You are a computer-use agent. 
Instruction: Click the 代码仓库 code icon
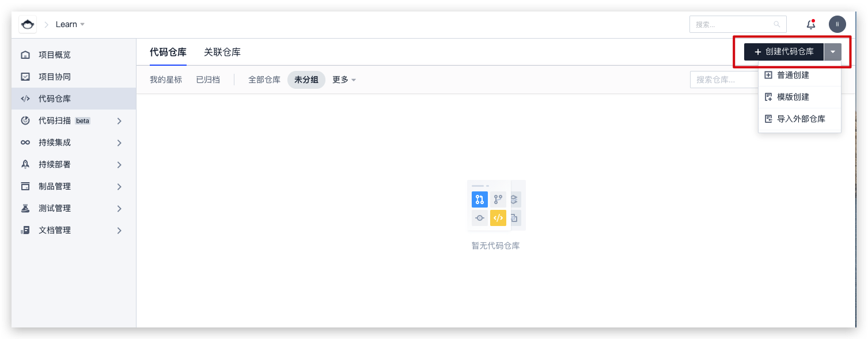click(x=25, y=99)
